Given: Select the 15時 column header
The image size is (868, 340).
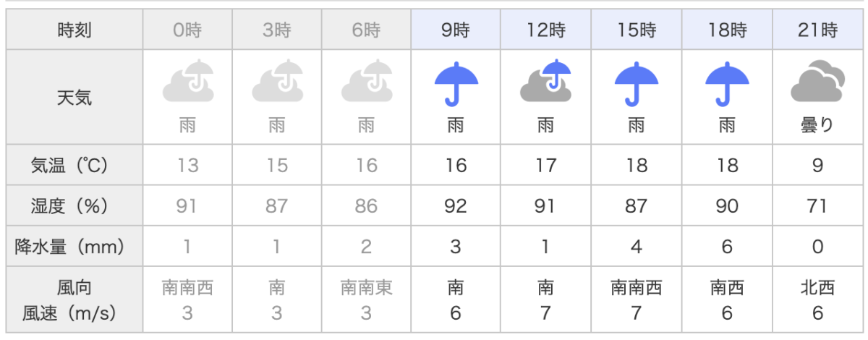Looking at the screenshot, I should pos(637,30).
